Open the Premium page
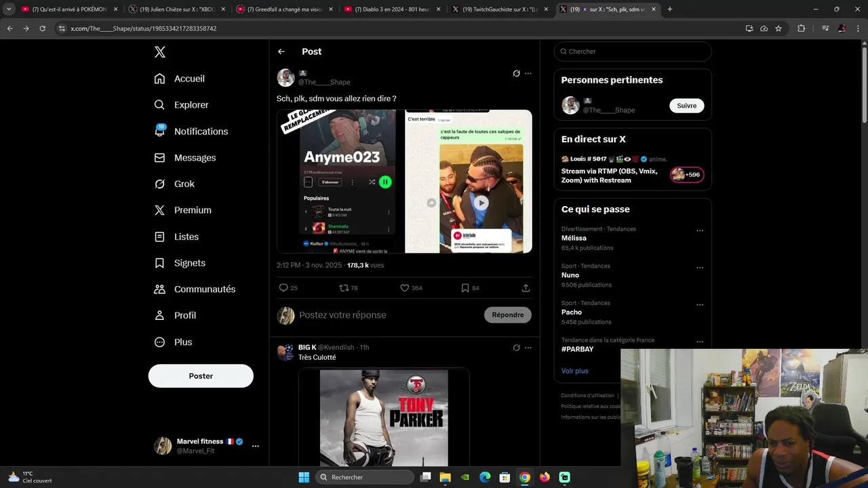 point(183,210)
